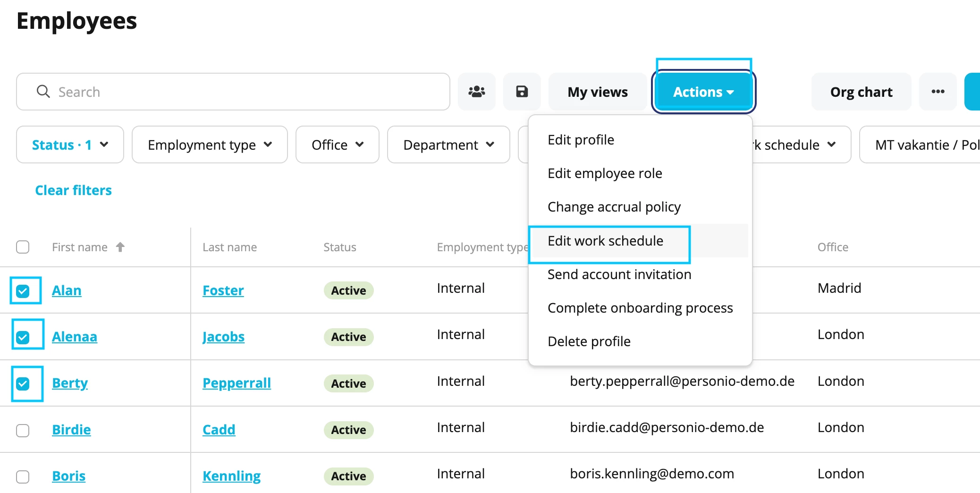
Task: Click the Office column header
Action: pos(833,247)
